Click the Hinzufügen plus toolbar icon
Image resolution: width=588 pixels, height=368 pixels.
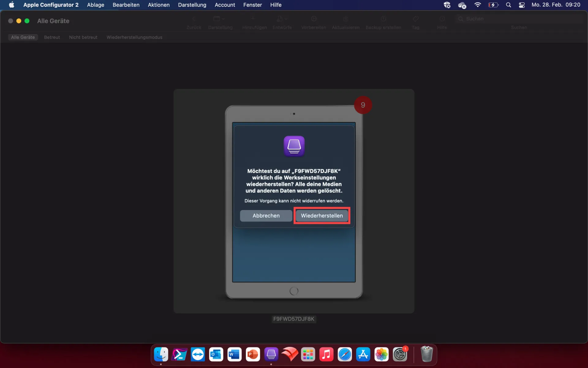tap(253, 19)
